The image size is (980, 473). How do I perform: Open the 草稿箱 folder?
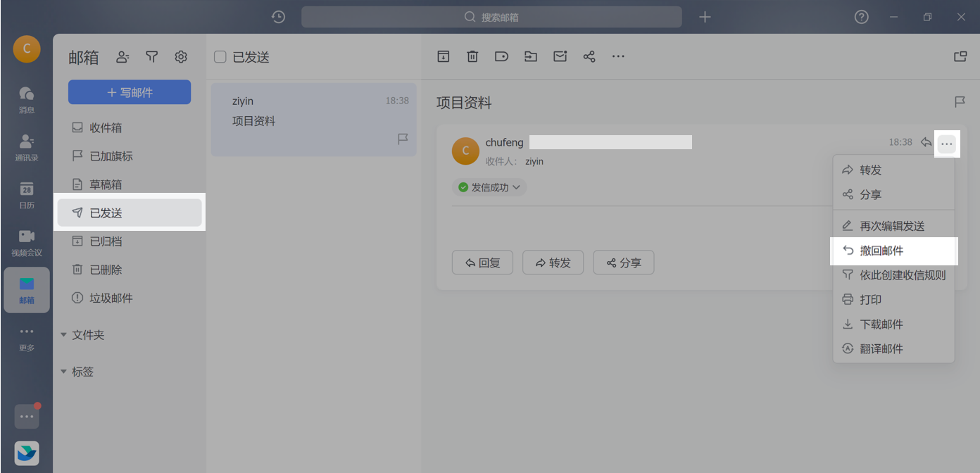click(x=130, y=184)
